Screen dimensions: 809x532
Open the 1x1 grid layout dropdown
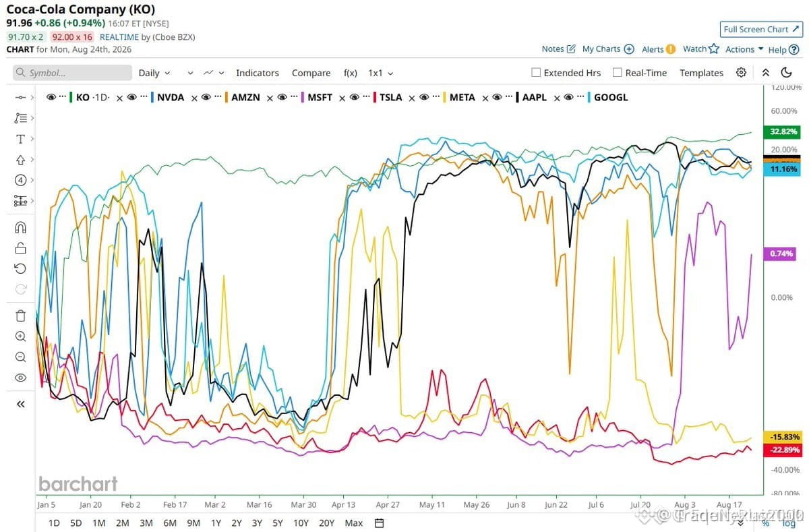(x=380, y=73)
